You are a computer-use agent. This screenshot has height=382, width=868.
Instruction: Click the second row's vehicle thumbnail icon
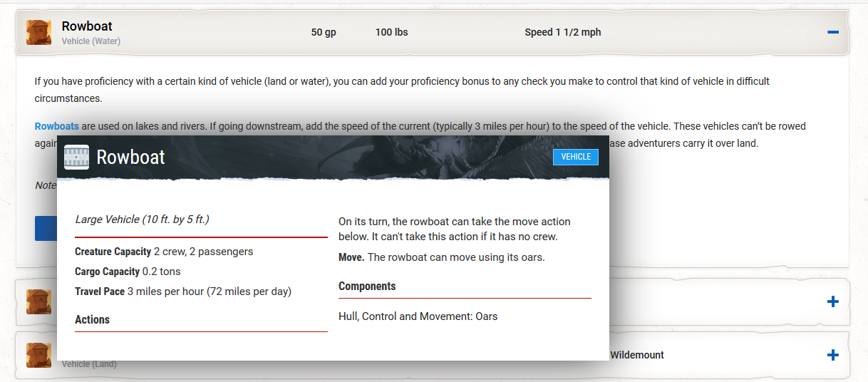[x=38, y=301]
